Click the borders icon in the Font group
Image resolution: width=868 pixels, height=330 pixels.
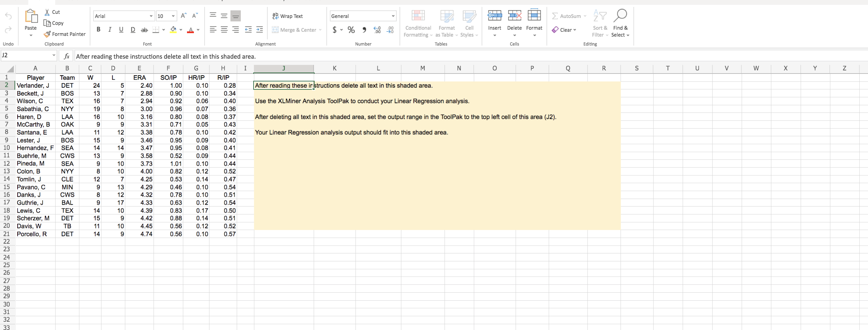[x=156, y=30]
